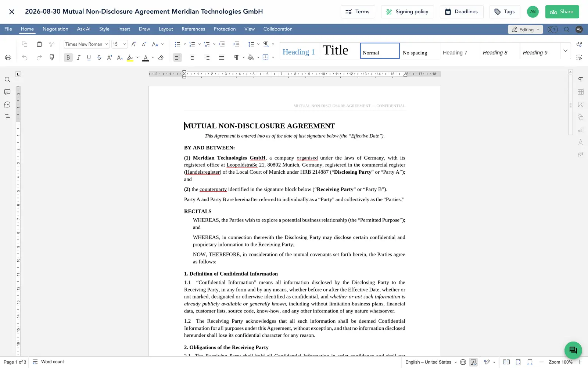This screenshot has height=368, width=588.
Task: Redo the last undone action
Action: [x=39, y=57]
